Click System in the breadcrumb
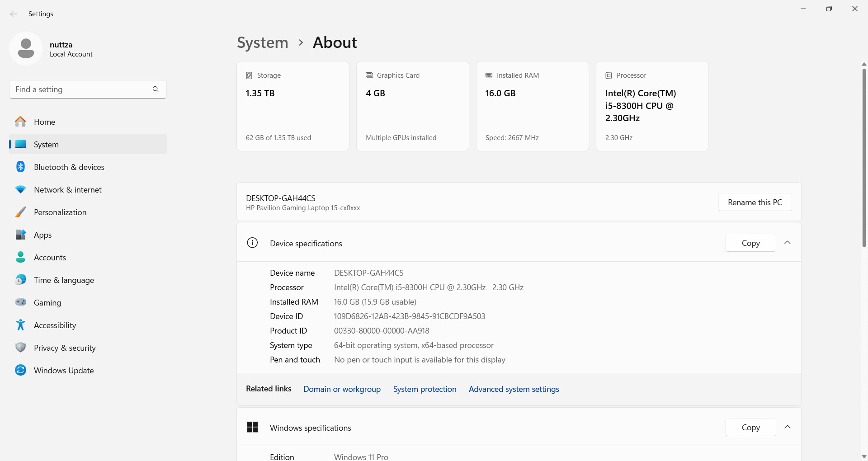Screen dimensions: 868x461 point(263,42)
